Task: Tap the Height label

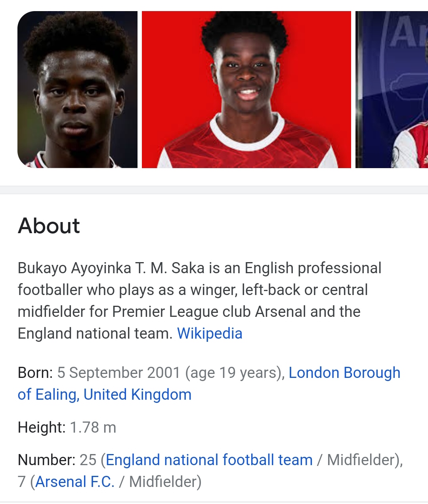Action: pyautogui.click(x=42, y=427)
